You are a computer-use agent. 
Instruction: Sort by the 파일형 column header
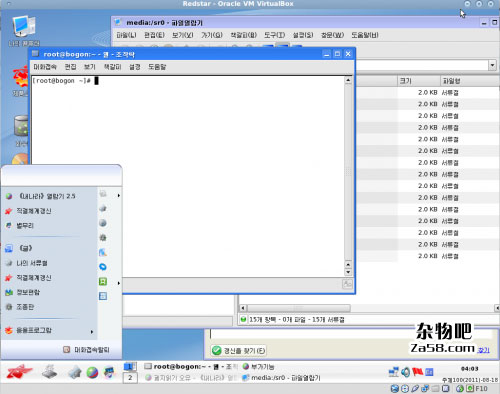pos(470,81)
